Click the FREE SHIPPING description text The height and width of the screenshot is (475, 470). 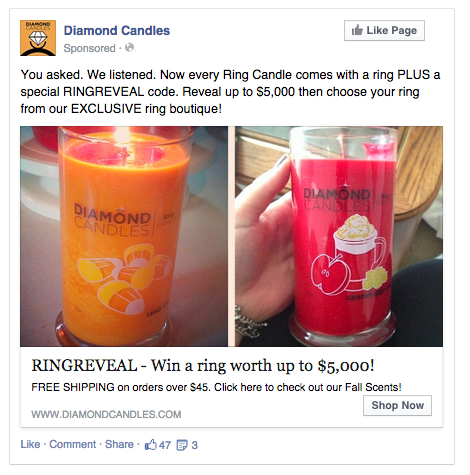click(x=216, y=387)
